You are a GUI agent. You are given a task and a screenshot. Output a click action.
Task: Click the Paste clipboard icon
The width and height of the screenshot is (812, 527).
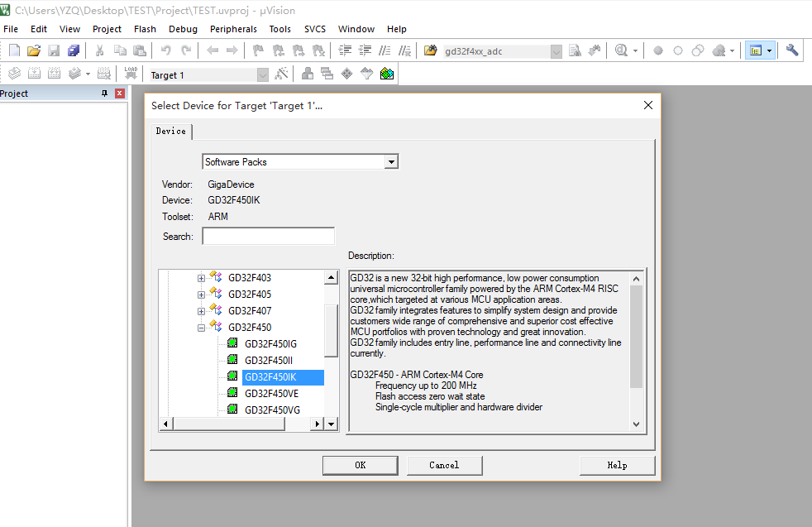pyautogui.click(x=139, y=50)
